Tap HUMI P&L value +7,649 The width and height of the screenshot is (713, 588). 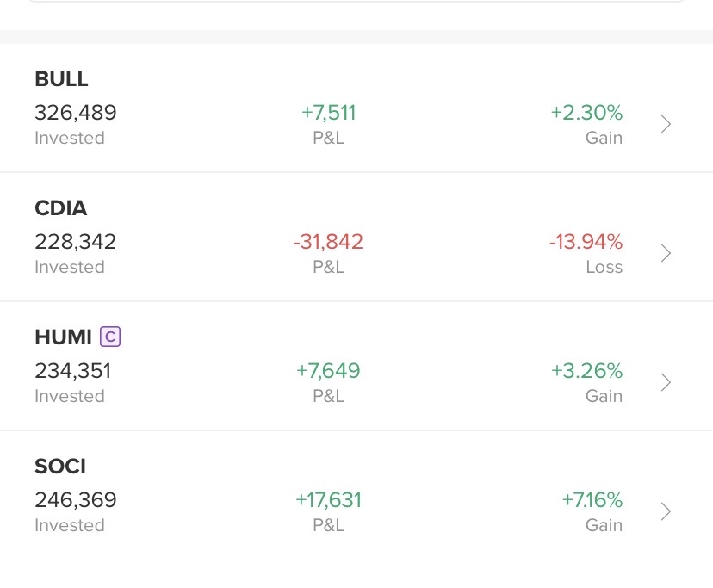[x=328, y=371]
